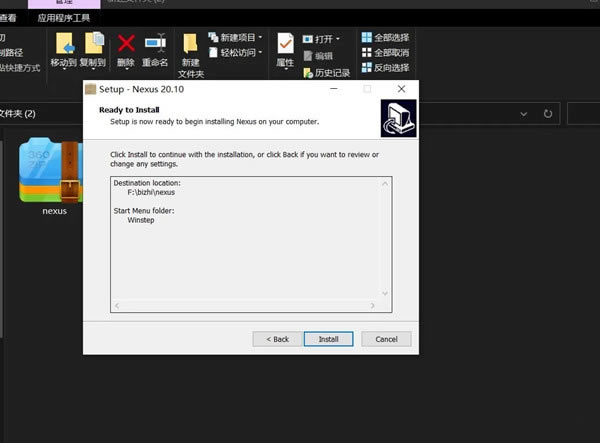Create a New folder (新建文件夹)
The width and height of the screenshot is (600, 443).
(191, 55)
